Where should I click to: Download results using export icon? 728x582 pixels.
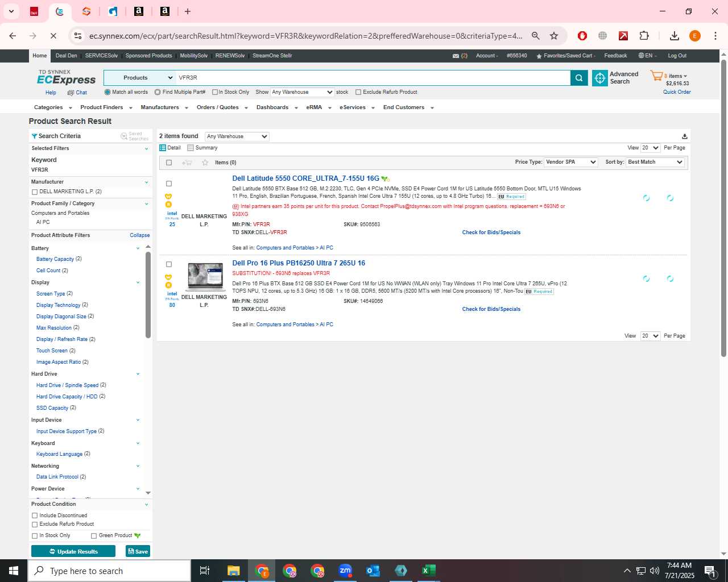pyautogui.click(x=685, y=136)
